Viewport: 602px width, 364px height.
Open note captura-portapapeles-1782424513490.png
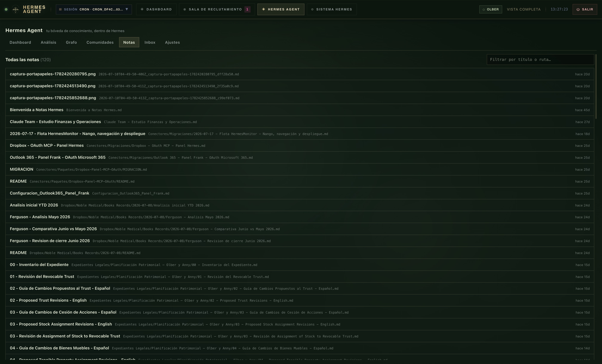(300, 86)
